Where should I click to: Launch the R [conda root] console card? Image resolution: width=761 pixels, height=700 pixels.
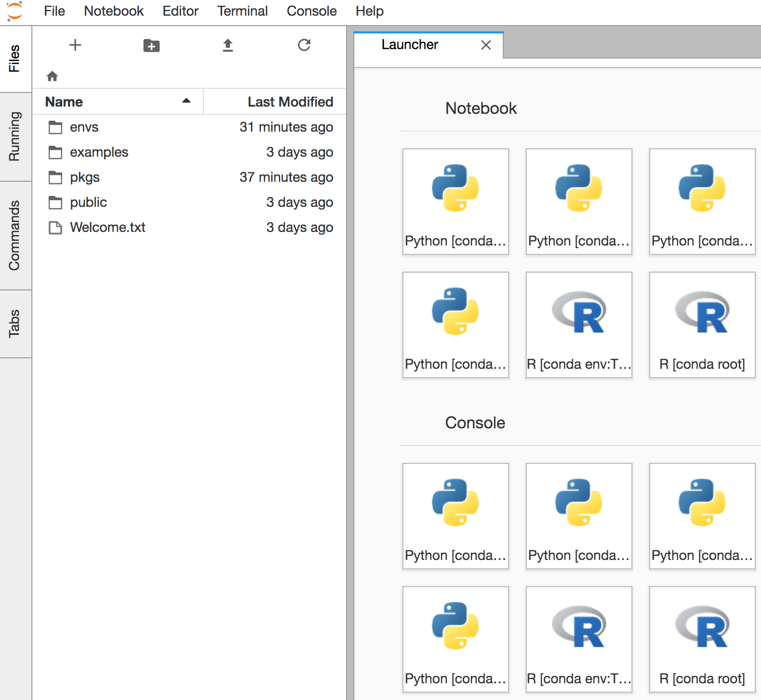[x=702, y=639]
